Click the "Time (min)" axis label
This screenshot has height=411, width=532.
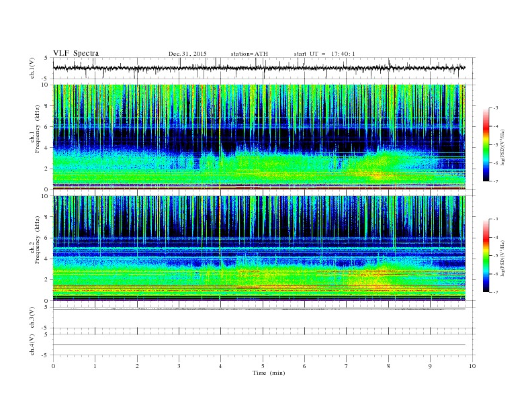click(x=269, y=373)
